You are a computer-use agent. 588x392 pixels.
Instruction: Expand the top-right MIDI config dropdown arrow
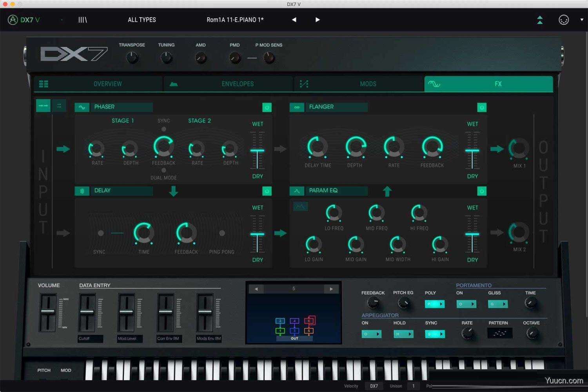point(582,20)
